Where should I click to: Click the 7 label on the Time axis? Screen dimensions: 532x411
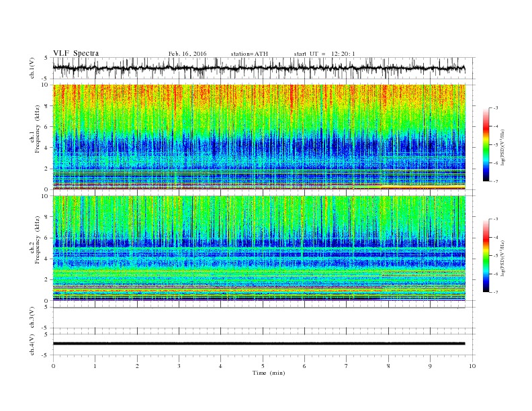pyautogui.click(x=347, y=366)
